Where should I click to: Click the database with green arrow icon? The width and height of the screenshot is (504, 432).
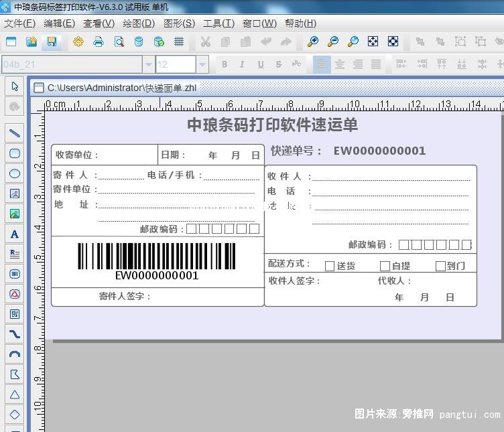159,42
